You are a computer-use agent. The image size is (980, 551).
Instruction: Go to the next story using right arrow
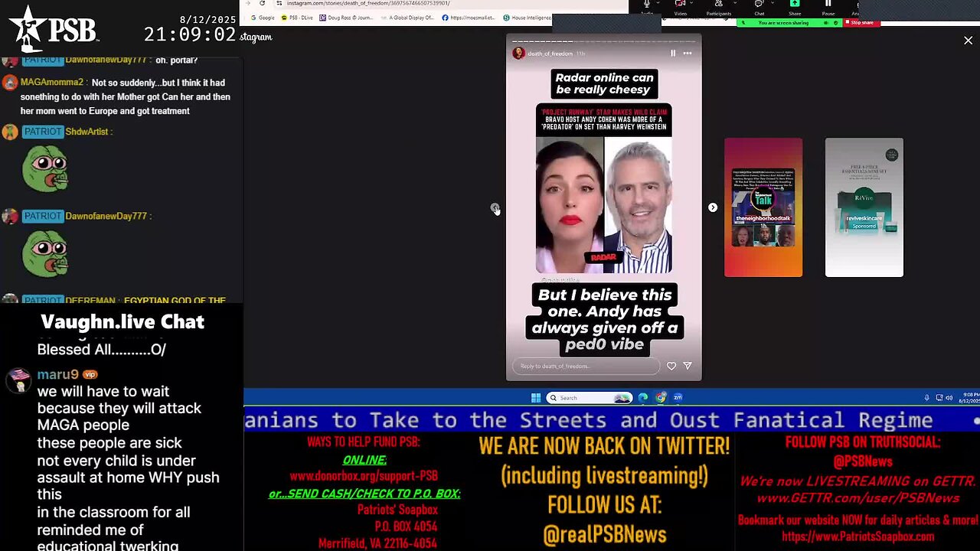[x=713, y=207]
